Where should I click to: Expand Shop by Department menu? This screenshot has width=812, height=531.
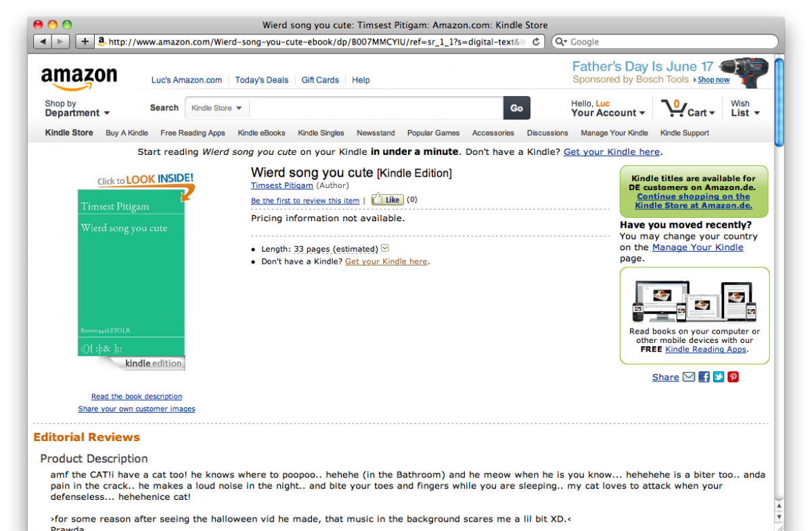pyautogui.click(x=76, y=108)
